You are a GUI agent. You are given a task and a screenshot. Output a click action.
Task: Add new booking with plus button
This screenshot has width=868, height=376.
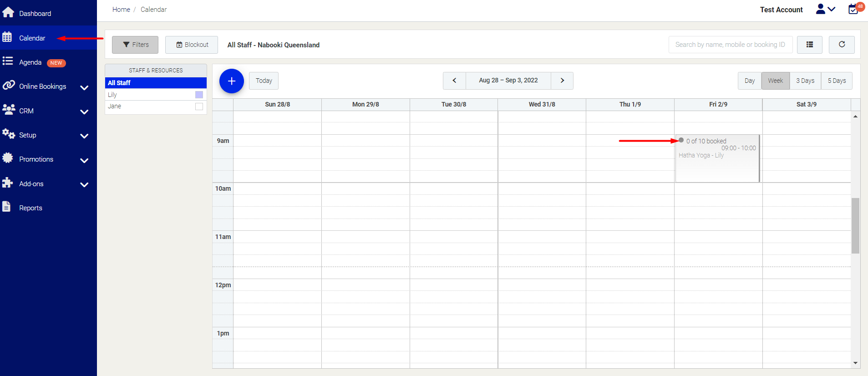pyautogui.click(x=232, y=81)
